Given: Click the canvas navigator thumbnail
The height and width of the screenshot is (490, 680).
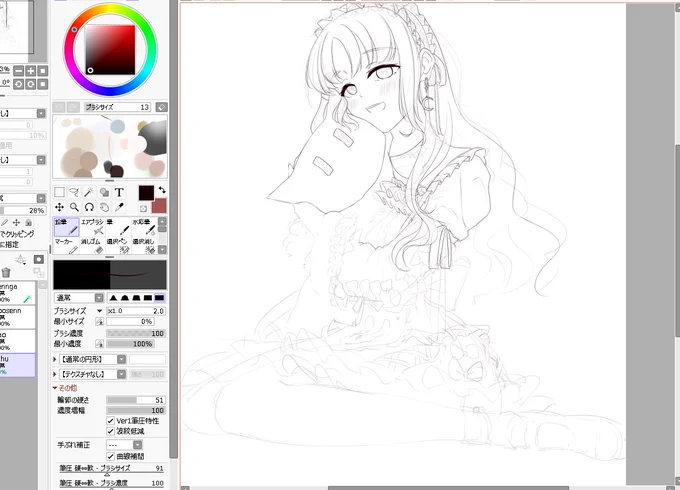Looking at the screenshot, I should coord(17,27).
